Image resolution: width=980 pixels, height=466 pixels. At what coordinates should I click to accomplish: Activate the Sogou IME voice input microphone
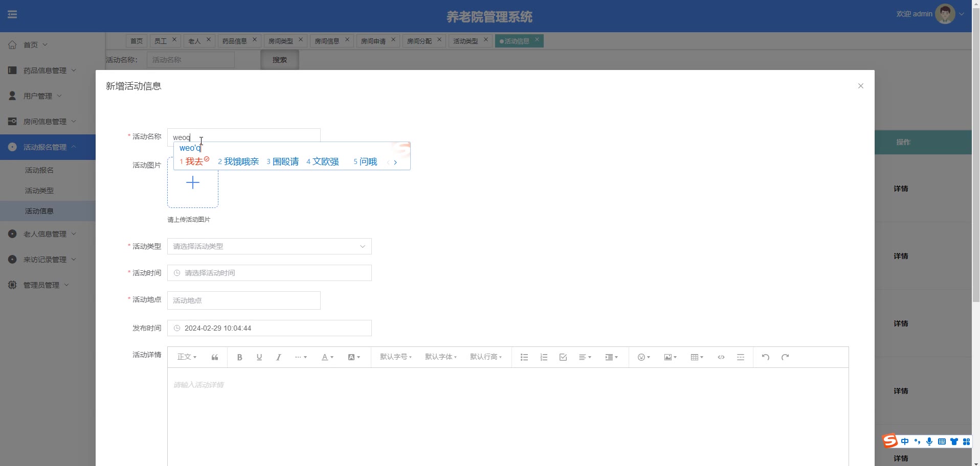(x=929, y=441)
